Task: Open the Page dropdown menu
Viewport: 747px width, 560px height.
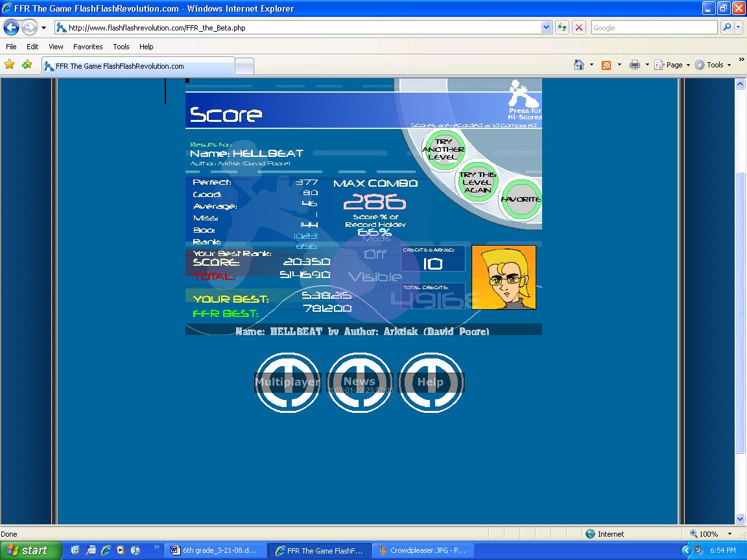Action: tap(672, 65)
